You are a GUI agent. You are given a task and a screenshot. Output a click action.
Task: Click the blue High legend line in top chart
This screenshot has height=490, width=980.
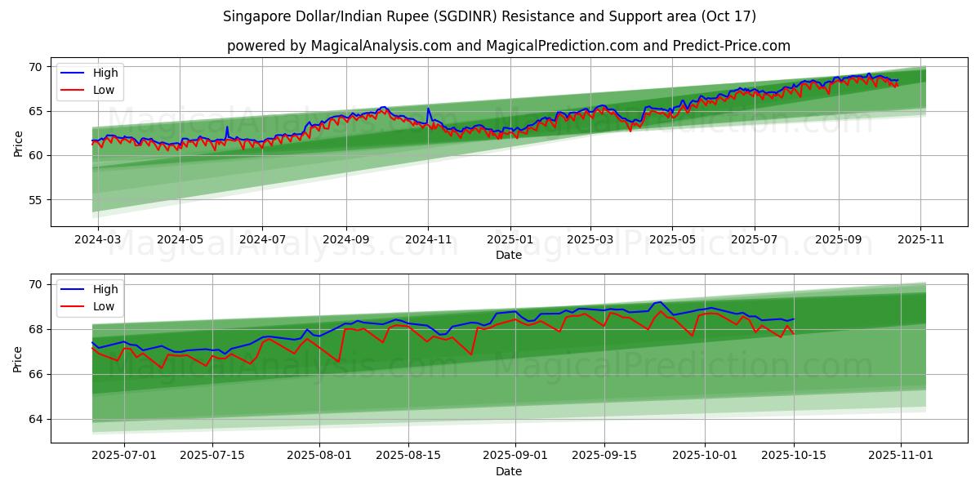73,73
